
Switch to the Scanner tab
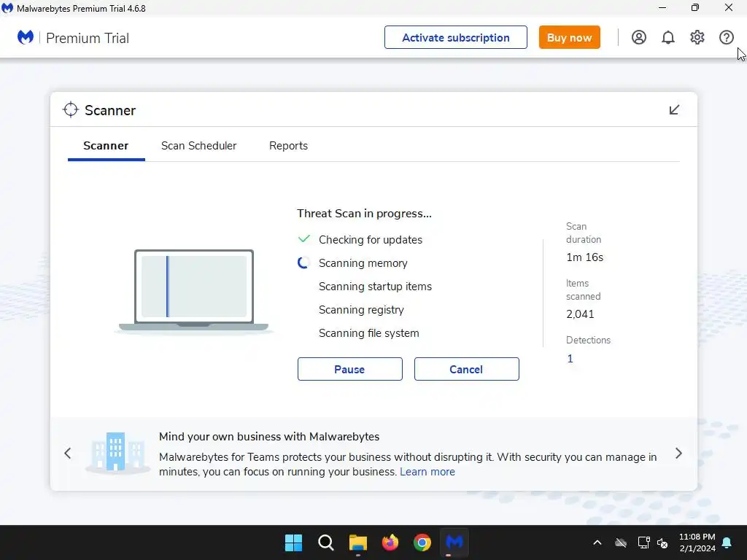(x=106, y=146)
